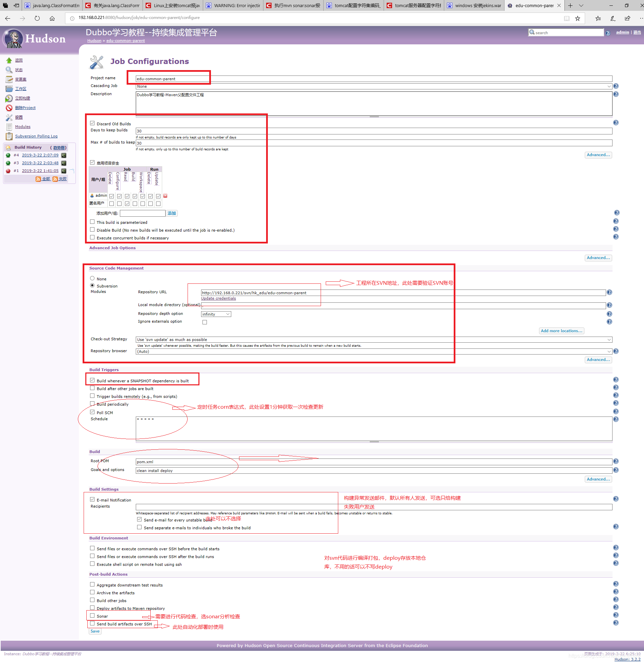Toggle Build whenever a SNAPSHOT dependency is built
This screenshot has height=662, width=644.
pos(92,380)
